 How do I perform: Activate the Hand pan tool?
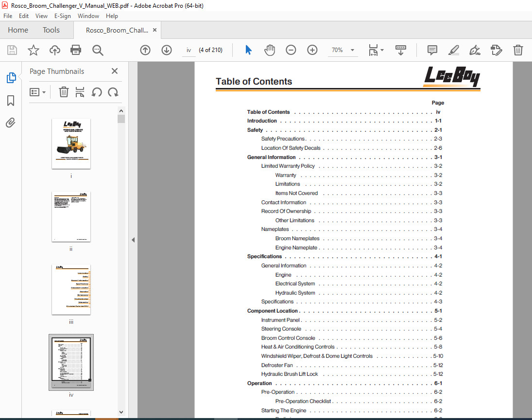pos(269,50)
